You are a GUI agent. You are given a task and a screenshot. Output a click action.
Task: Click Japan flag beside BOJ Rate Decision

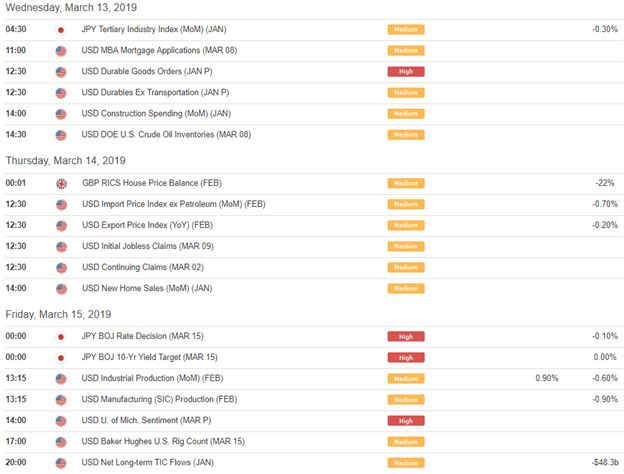click(x=61, y=337)
